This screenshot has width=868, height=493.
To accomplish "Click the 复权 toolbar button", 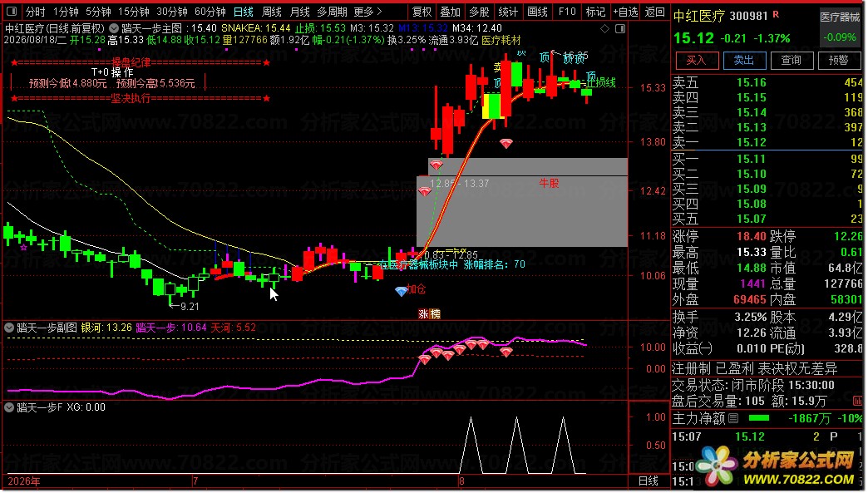I will coord(422,12).
